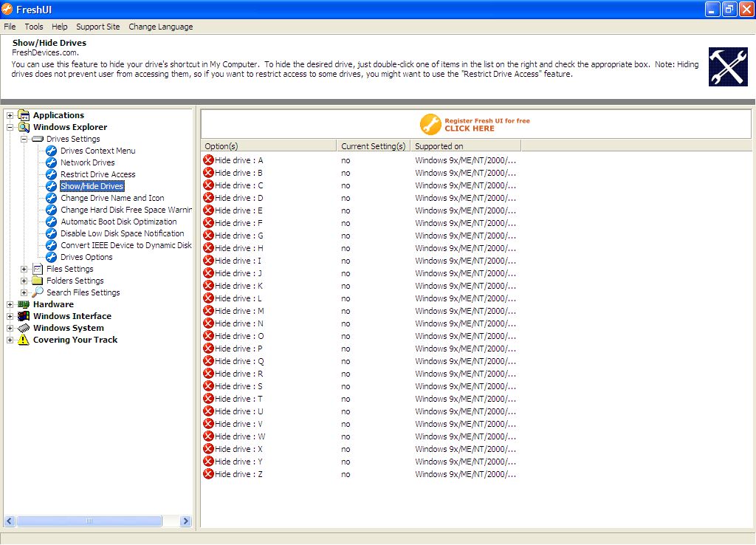Click the Folders Settings folder icon

coord(38,281)
